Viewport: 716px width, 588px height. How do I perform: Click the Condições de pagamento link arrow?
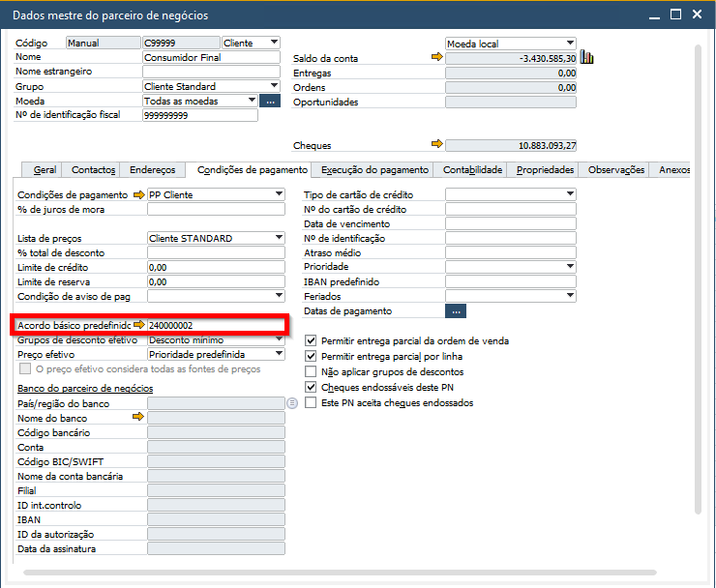(138, 194)
